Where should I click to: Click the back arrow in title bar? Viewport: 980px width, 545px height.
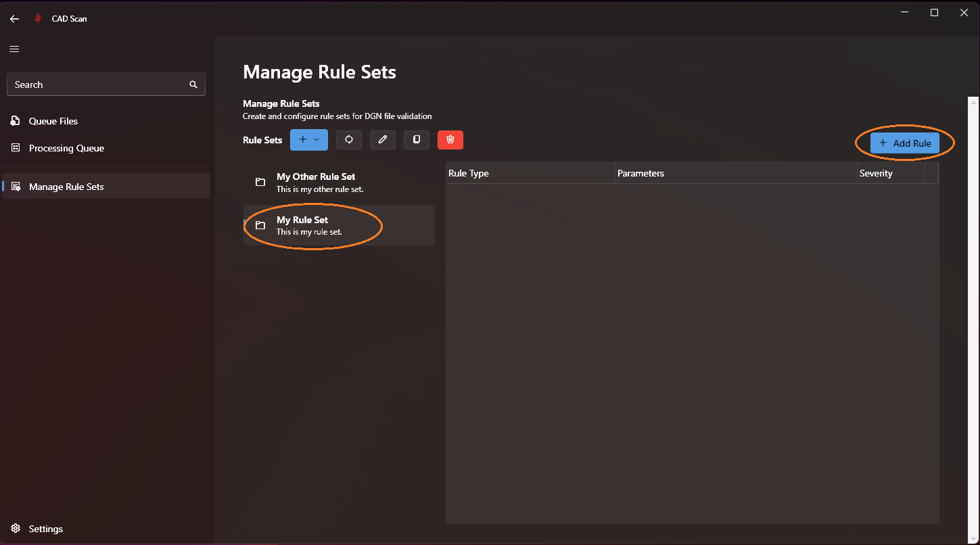point(14,19)
